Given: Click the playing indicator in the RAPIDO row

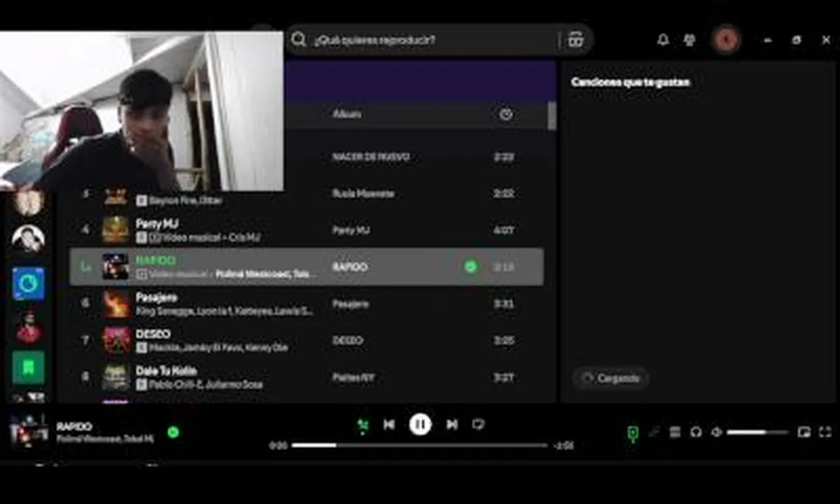Looking at the screenshot, I should pyautogui.click(x=85, y=267).
